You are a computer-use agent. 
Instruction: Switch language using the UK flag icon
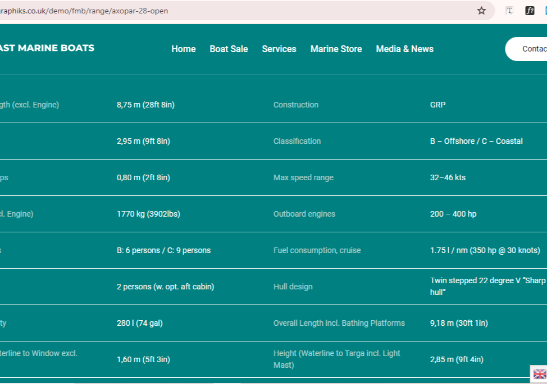(x=539, y=374)
